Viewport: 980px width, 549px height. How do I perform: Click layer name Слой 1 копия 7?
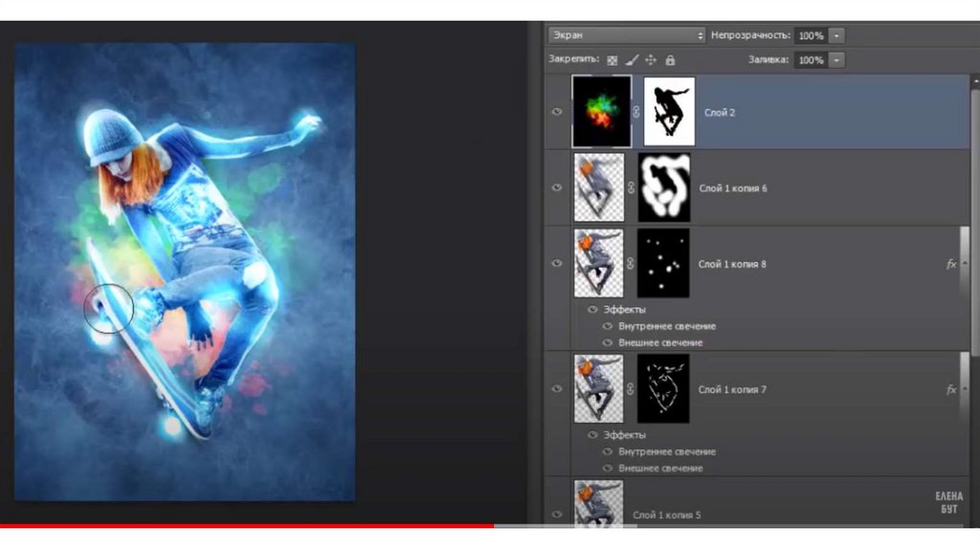(732, 389)
